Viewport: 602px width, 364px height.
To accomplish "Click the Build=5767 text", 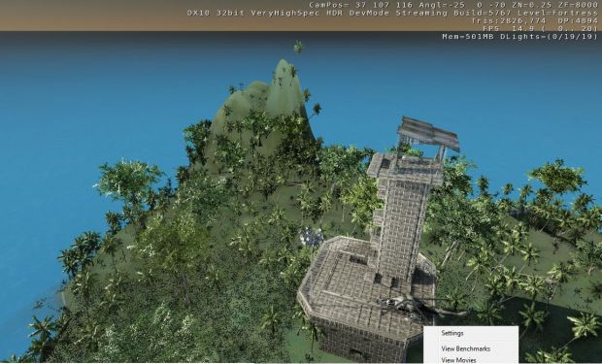I will pyautogui.click(x=483, y=13).
